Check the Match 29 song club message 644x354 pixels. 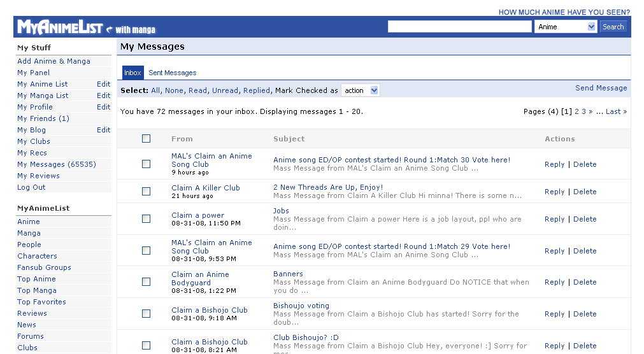point(147,250)
